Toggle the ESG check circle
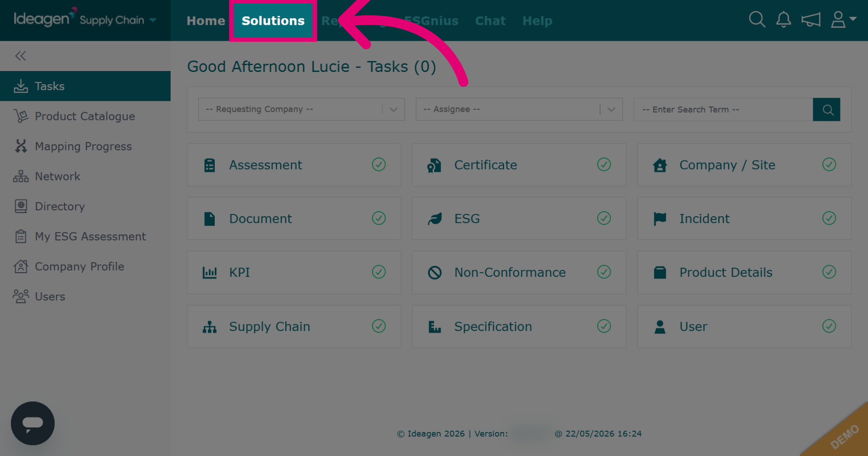 click(604, 218)
